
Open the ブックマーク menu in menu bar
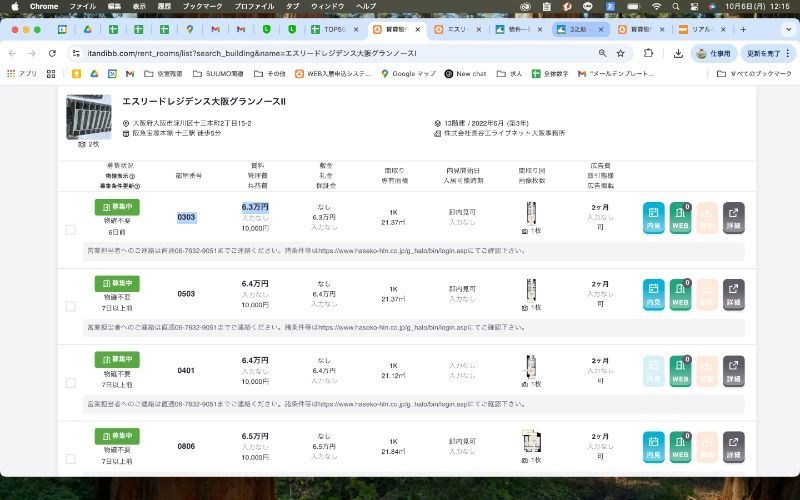pos(203,7)
